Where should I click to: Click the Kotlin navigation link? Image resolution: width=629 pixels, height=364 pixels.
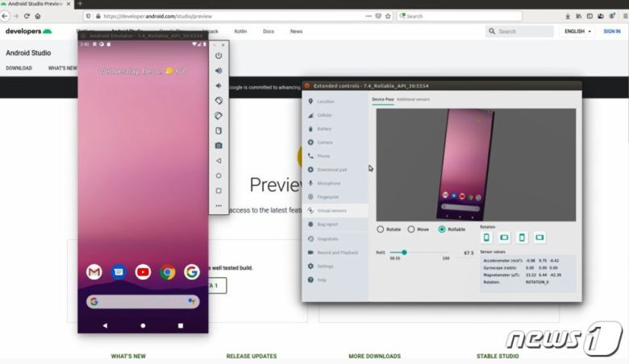pos(240,31)
